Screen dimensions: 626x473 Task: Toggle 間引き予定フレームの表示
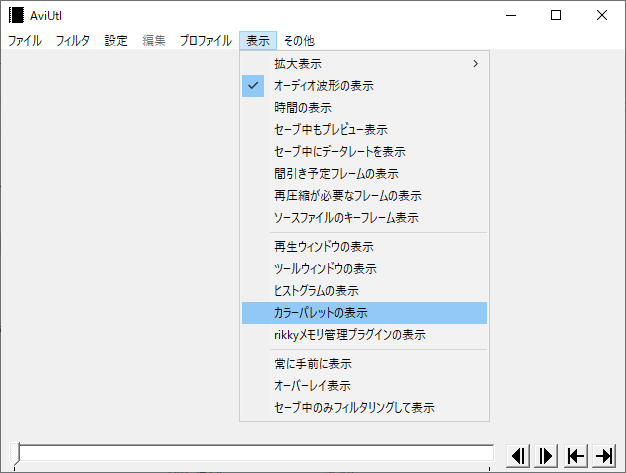365,174
